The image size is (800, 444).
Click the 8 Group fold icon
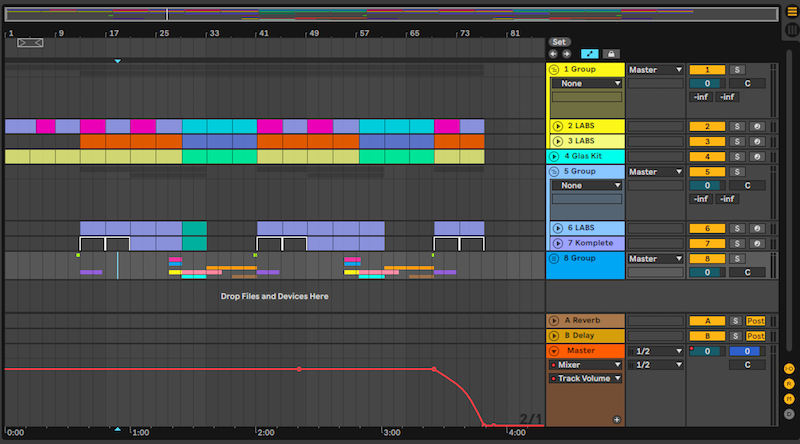pyautogui.click(x=554, y=259)
